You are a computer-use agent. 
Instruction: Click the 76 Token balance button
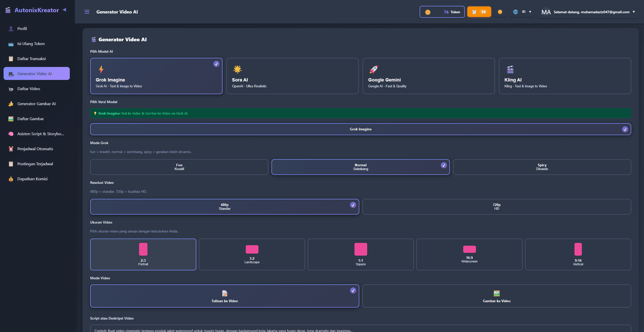coord(442,12)
